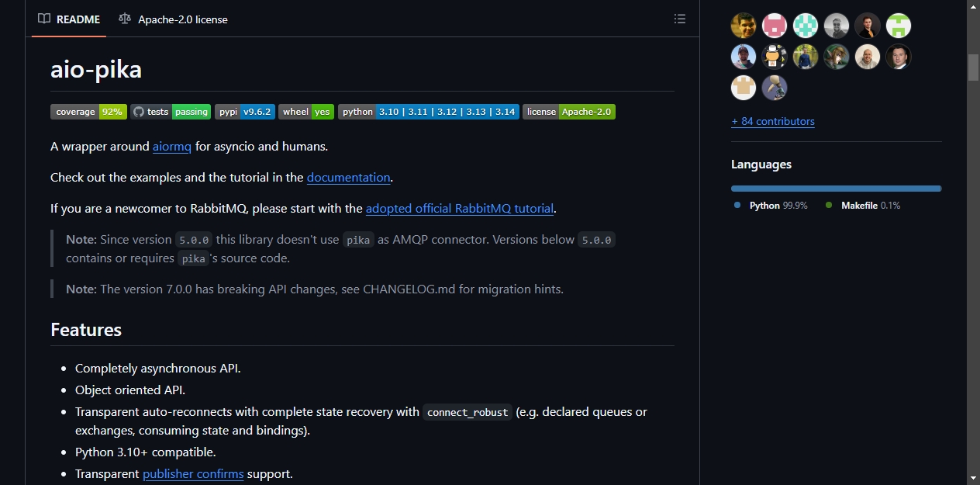Open the avatar of man in cap
Screen dimensions: 980x485
pos(744,57)
